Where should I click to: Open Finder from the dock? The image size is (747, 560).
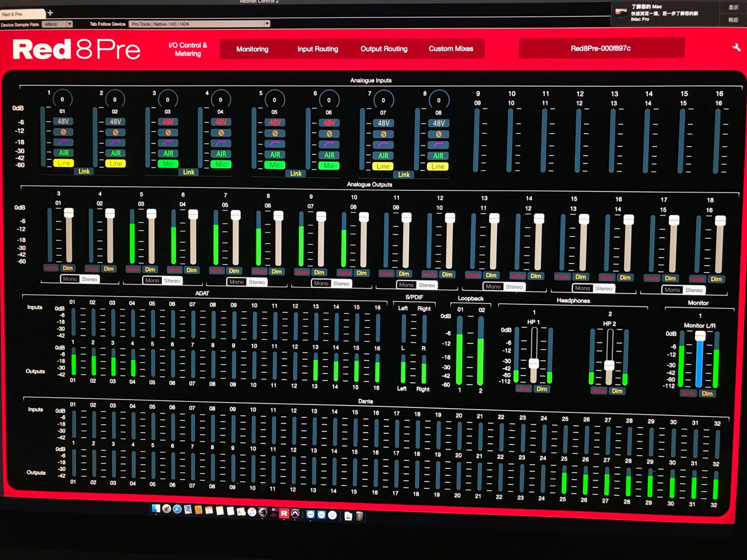click(x=156, y=509)
